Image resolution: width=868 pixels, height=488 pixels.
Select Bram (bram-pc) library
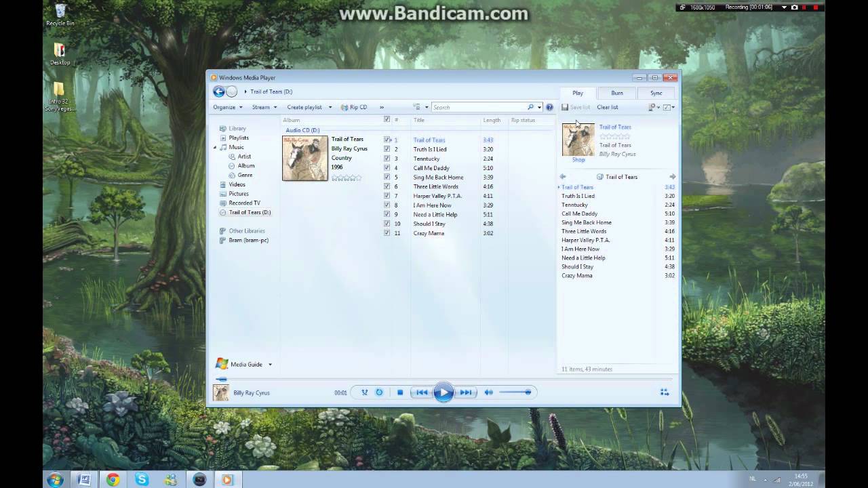tap(249, 240)
